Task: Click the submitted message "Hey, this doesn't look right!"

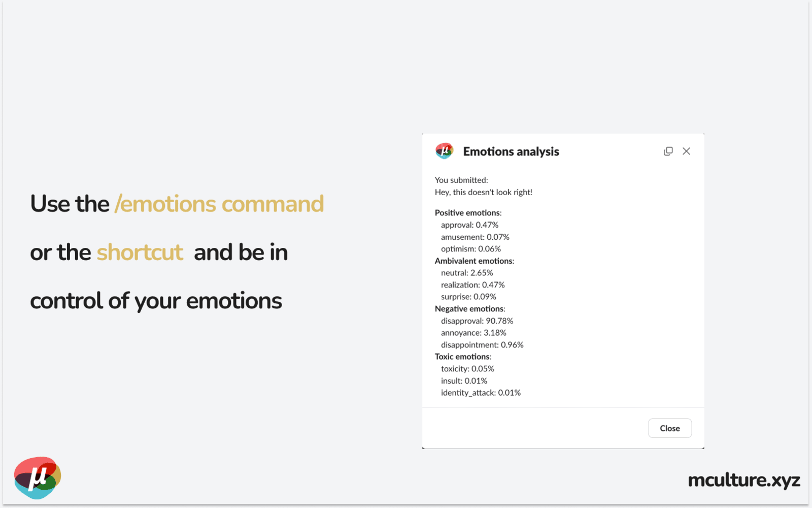Action: tap(483, 192)
